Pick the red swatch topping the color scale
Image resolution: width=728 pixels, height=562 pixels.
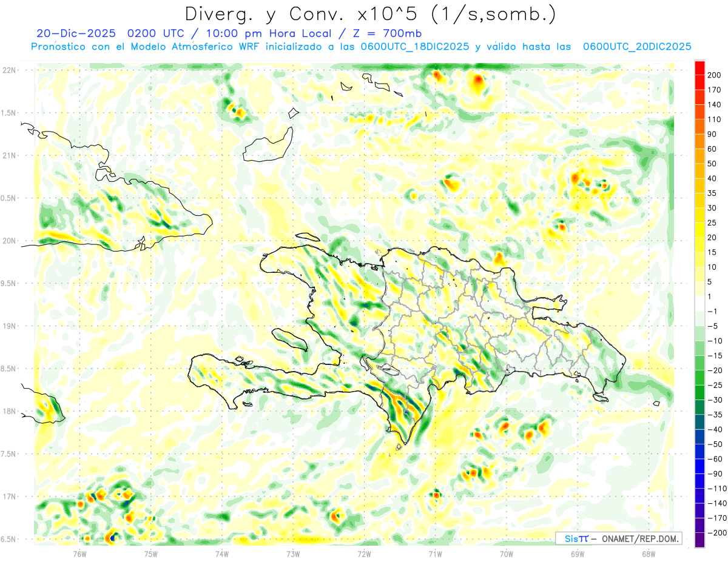(x=699, y=68)
